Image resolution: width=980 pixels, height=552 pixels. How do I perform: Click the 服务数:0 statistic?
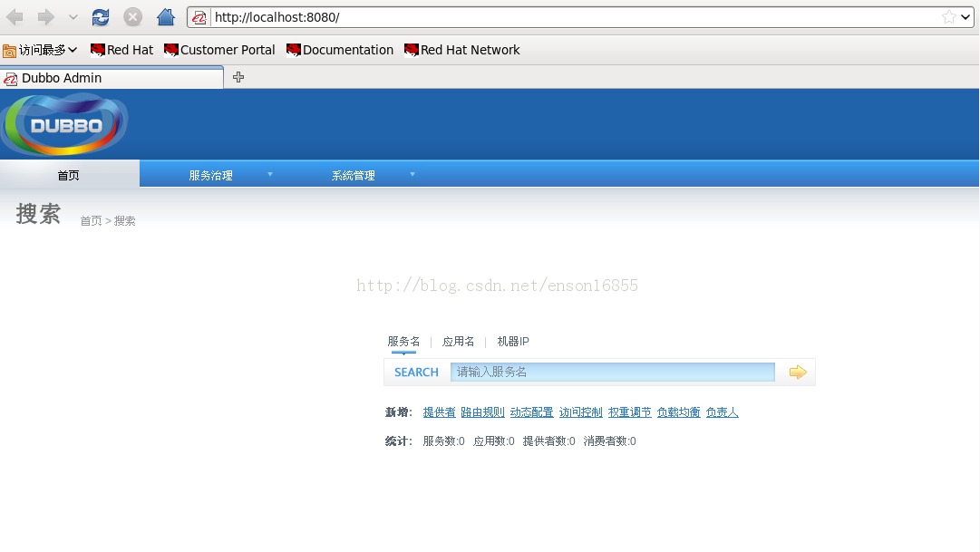[443, 441]
